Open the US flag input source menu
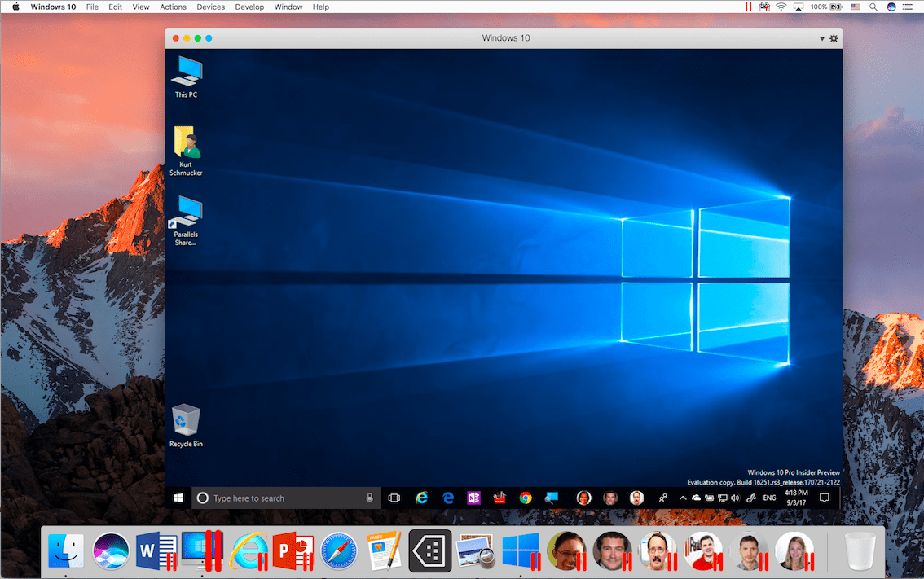 pos(855,7)
